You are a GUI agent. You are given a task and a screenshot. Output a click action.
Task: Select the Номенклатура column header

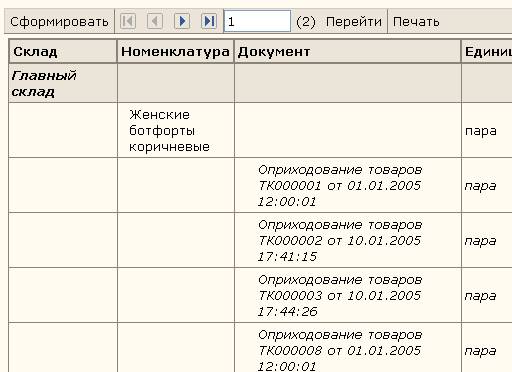[x=176, y=51]
